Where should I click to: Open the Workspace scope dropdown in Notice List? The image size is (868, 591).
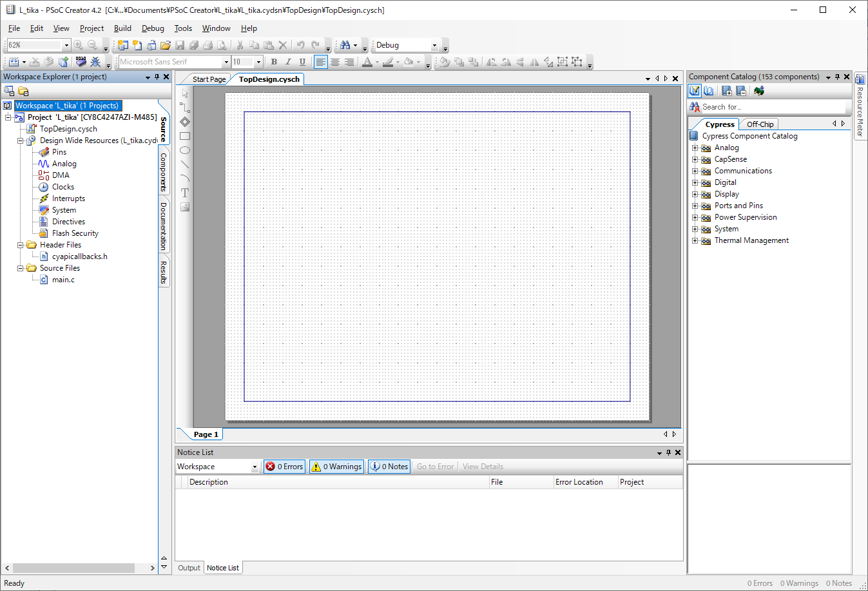tap(255, 467)
